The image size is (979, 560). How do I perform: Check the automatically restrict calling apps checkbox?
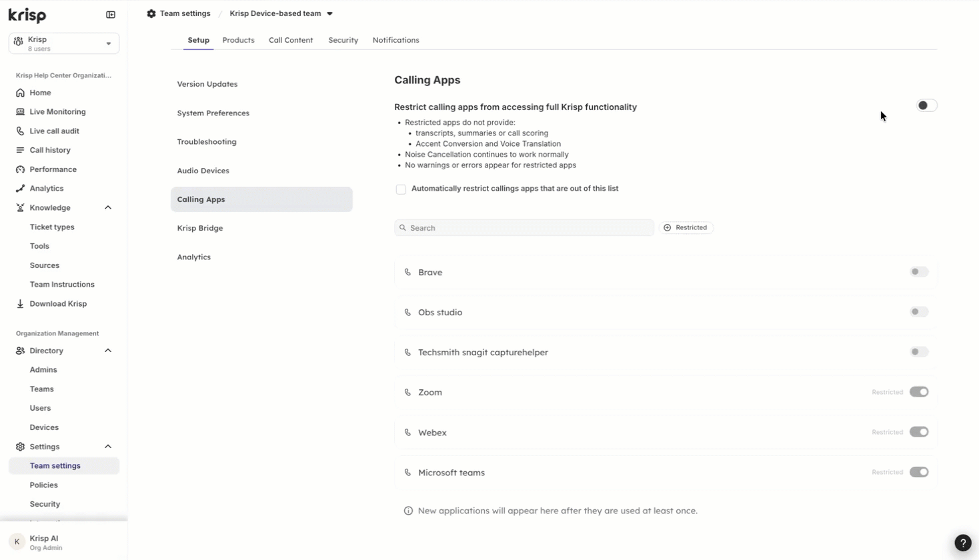pos(401,189)
